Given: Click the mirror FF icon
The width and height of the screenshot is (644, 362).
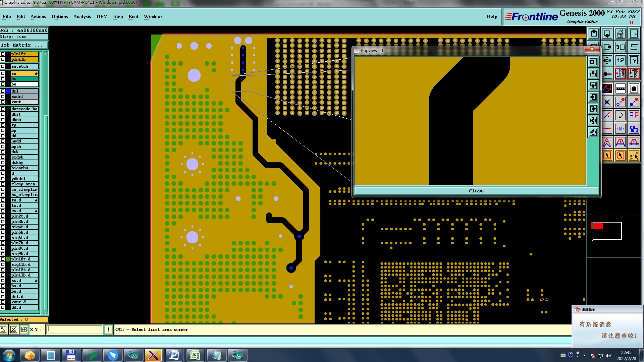Looking at the screenshot, I should click(x=634, y=116).
